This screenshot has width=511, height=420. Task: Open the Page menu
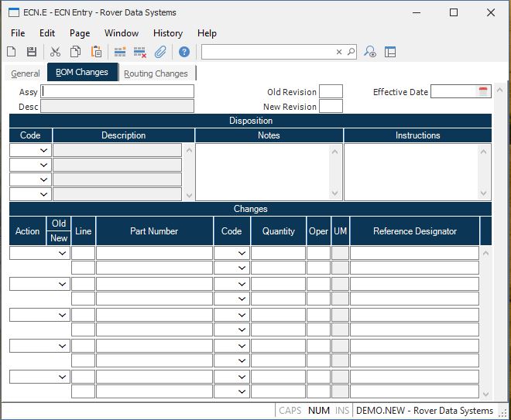(x=80, y=33)
